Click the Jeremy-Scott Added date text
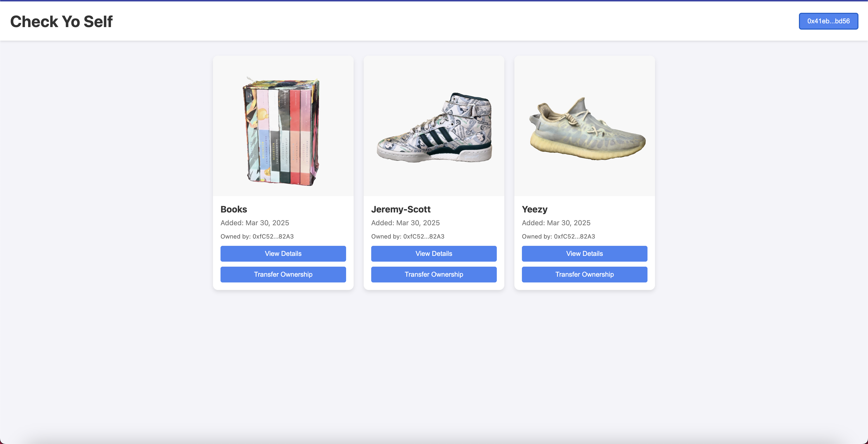Image resolution: width=868 pixels, height=444 pixels. [x=405, y=223]
